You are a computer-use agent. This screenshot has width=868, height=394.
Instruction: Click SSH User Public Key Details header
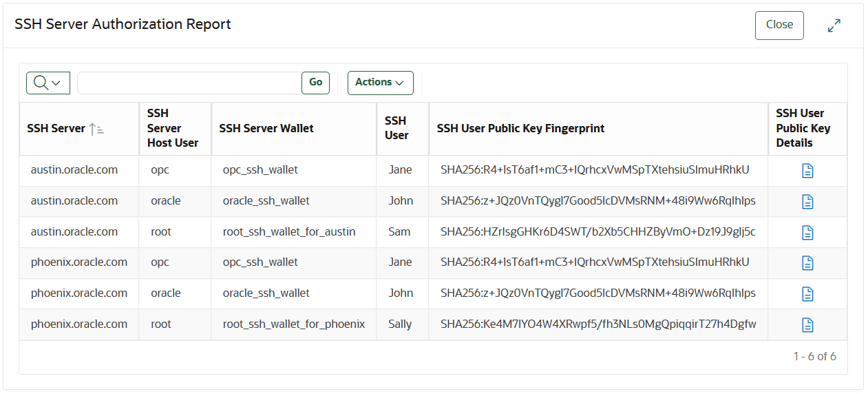pyautogui.click(x=803, y=129)
